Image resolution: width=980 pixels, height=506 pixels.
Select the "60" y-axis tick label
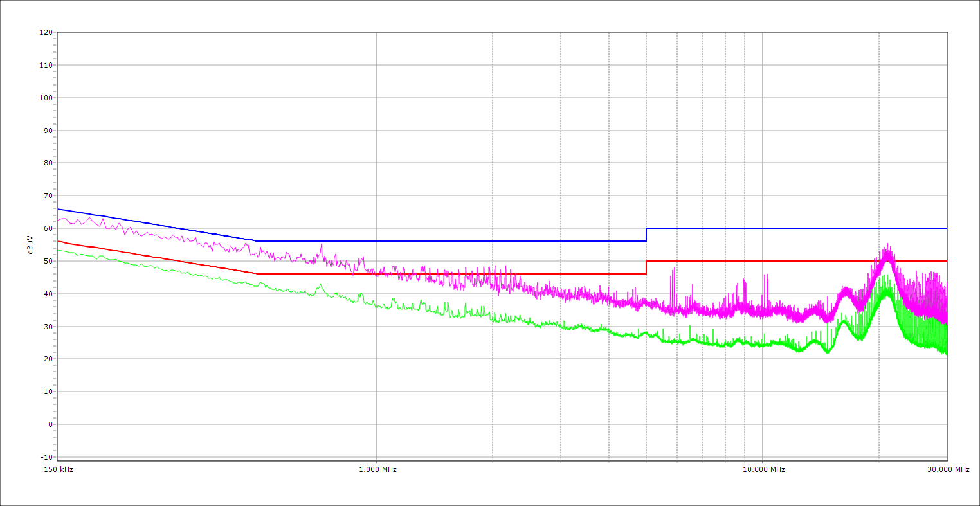tap(48, 228)
